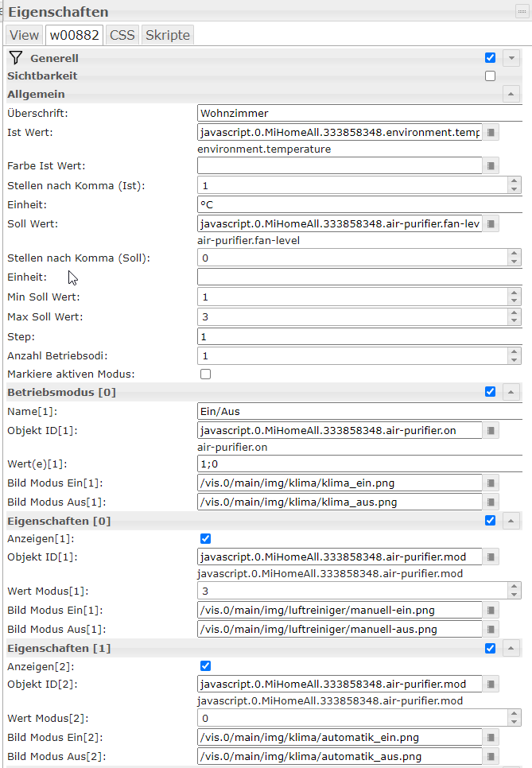Browse image for manuell-aus.png field
Screen dimensions: 532x768
491,630
